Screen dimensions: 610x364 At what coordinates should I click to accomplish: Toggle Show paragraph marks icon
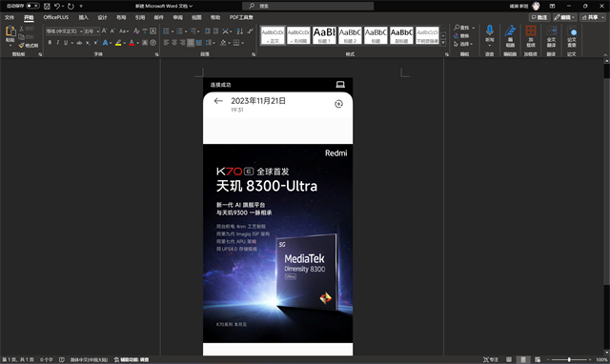pyautogui.click(x=250, y=31)
